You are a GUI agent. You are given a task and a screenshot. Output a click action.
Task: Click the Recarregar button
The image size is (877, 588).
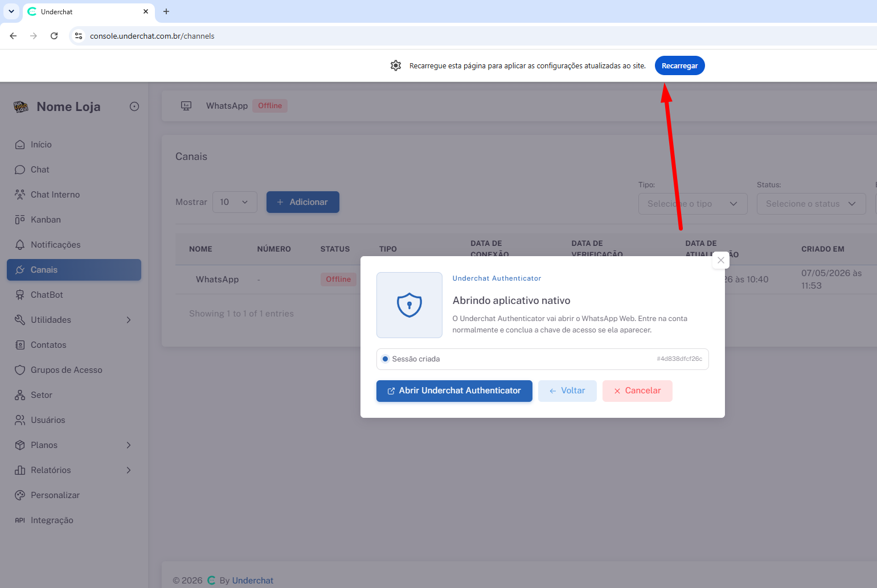coord(680,65)
